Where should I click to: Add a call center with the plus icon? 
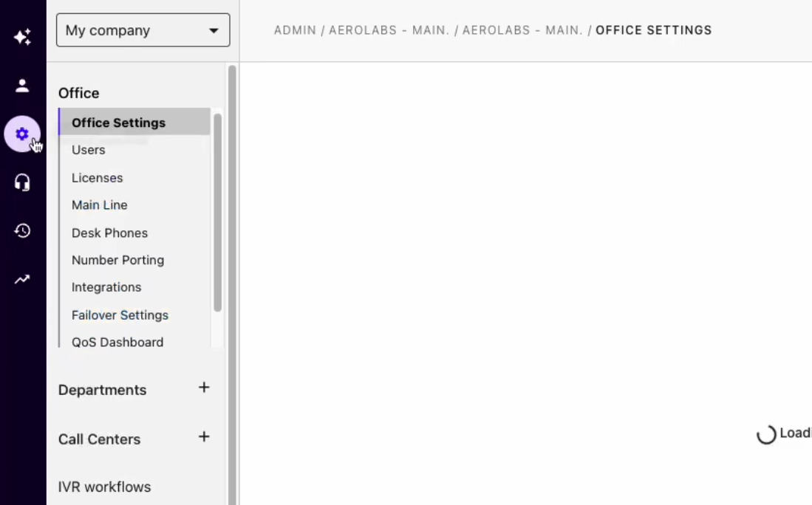click(x=204, y=436)
